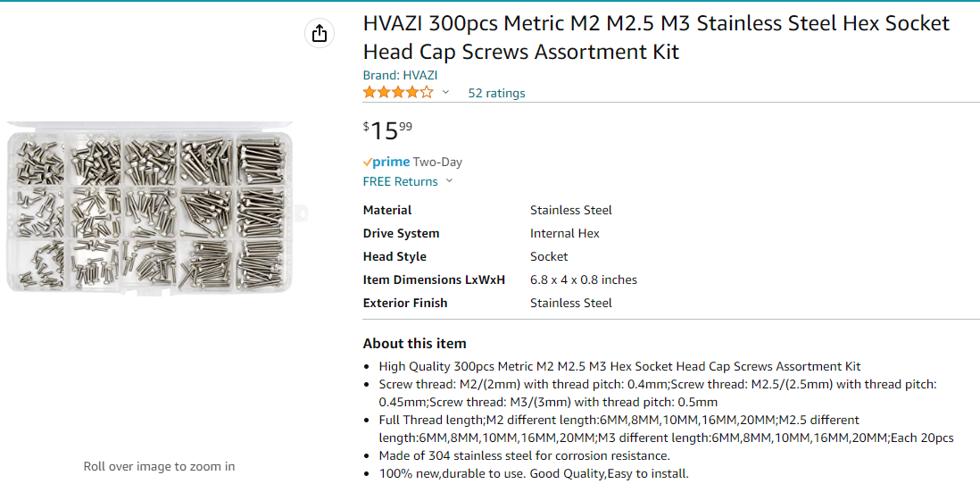
Task: Click the Prime checkmark logo
Action: pyautogui.click(x=386, y=163)
